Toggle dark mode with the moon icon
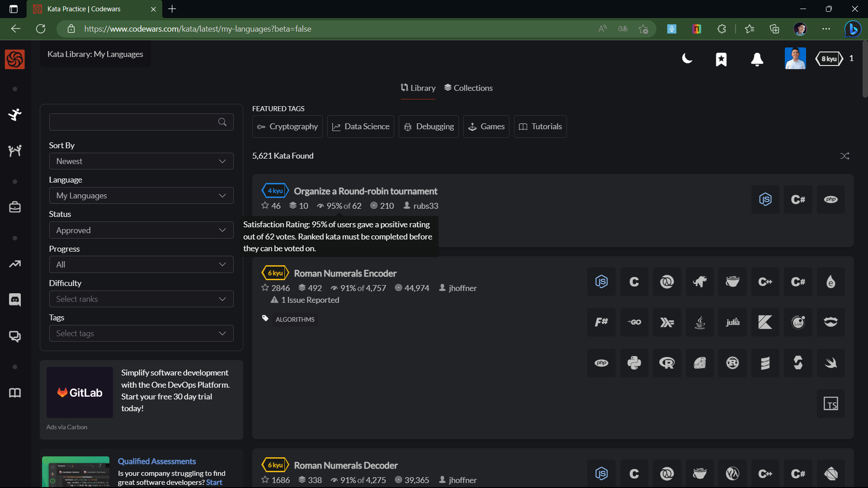The height and width of the screenshot is (488, 868). tap(687, 59)
